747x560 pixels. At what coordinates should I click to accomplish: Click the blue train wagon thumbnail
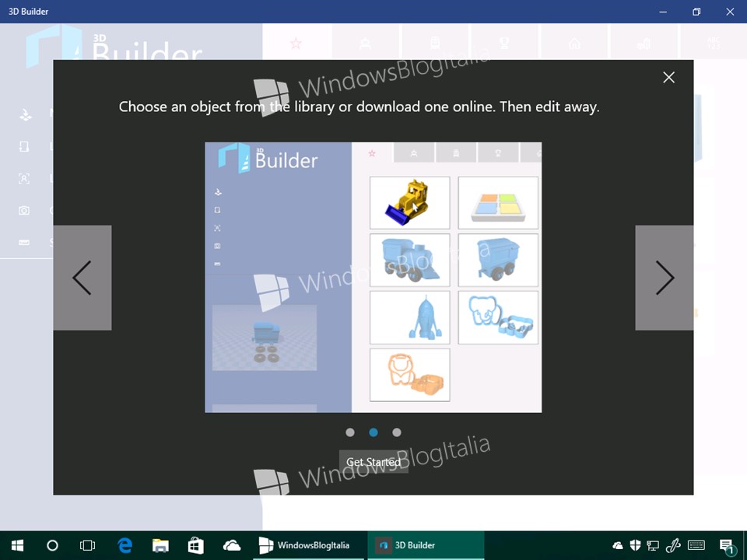[x=498, y=260]
